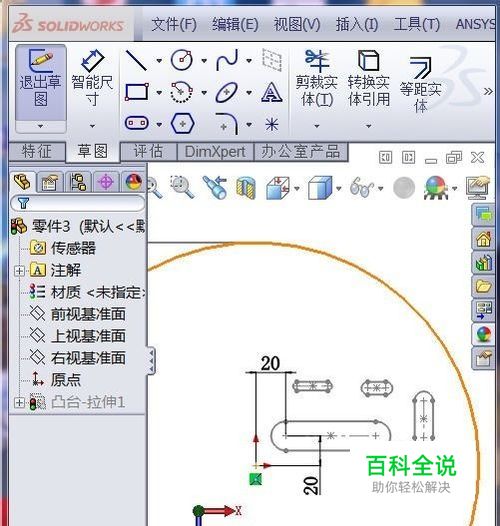Click the Section View icon
Image resolution: width=500 pixels, height=526 pixels.
pyautogui.click(x=246, y=188)
